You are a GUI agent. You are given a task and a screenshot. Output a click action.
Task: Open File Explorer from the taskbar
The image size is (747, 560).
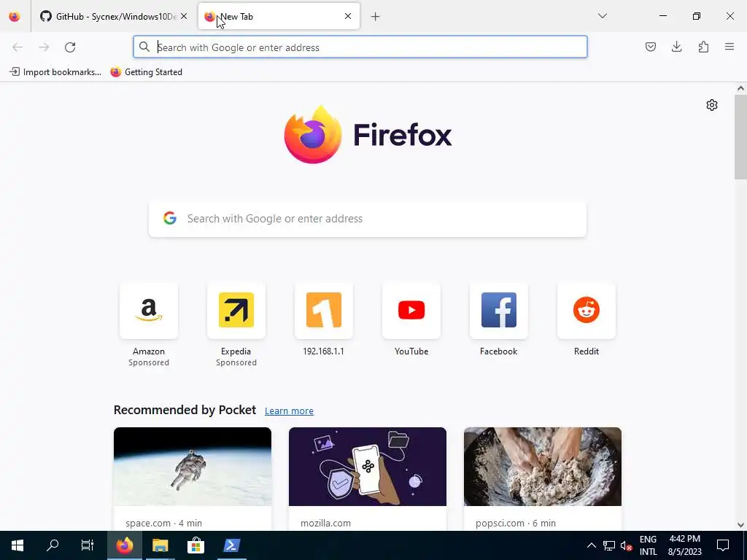coord(160,545)
